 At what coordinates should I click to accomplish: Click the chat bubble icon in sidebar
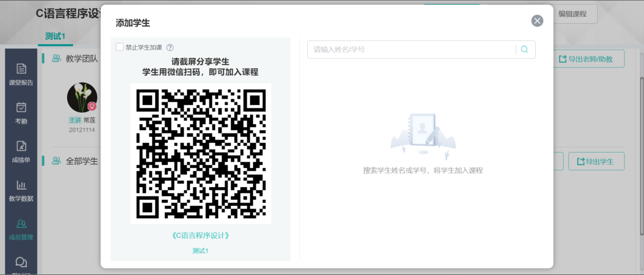tap(21, 263)
